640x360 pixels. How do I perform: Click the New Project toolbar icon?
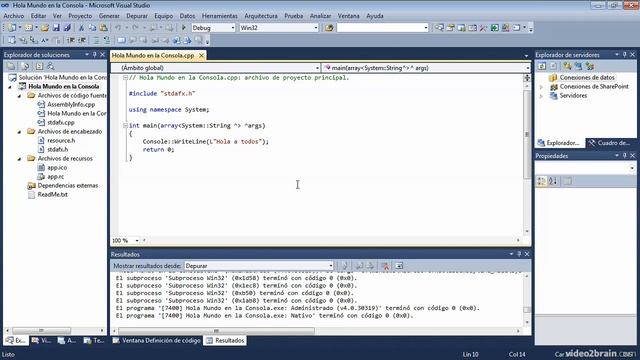[11, 28]
